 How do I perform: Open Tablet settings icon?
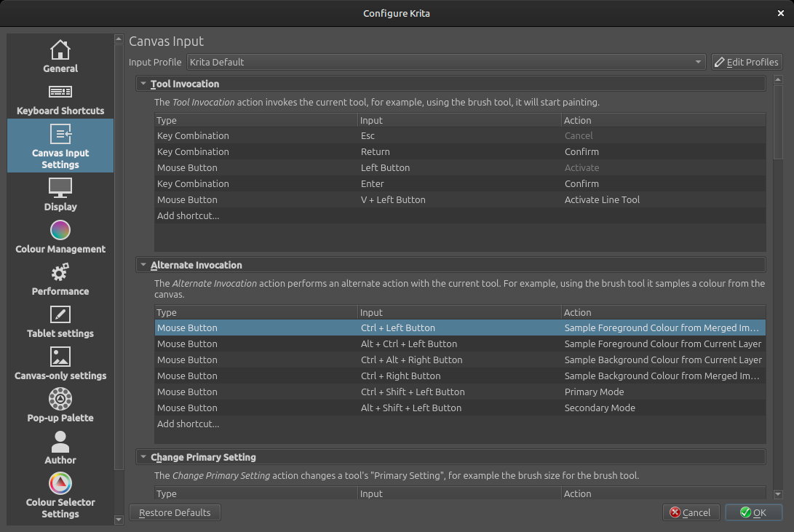point(60,314)
